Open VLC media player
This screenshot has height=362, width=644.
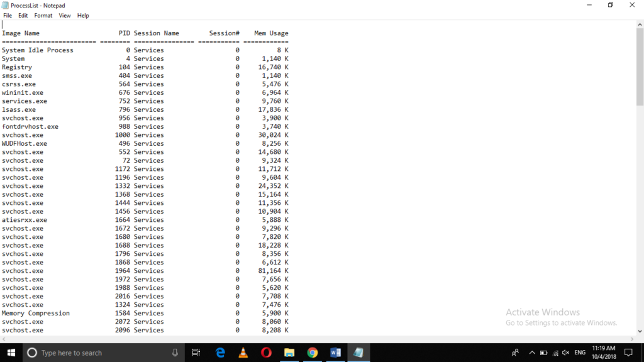pos(242,352)
